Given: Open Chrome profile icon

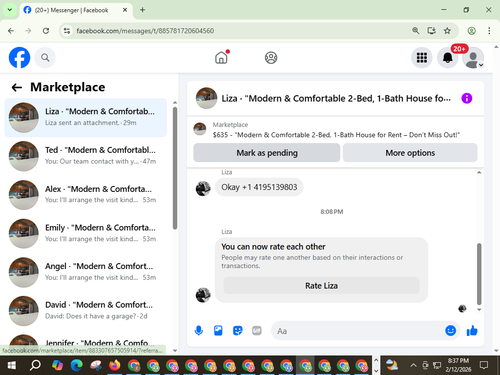Looking at the screenshot, I should point(471,31).
